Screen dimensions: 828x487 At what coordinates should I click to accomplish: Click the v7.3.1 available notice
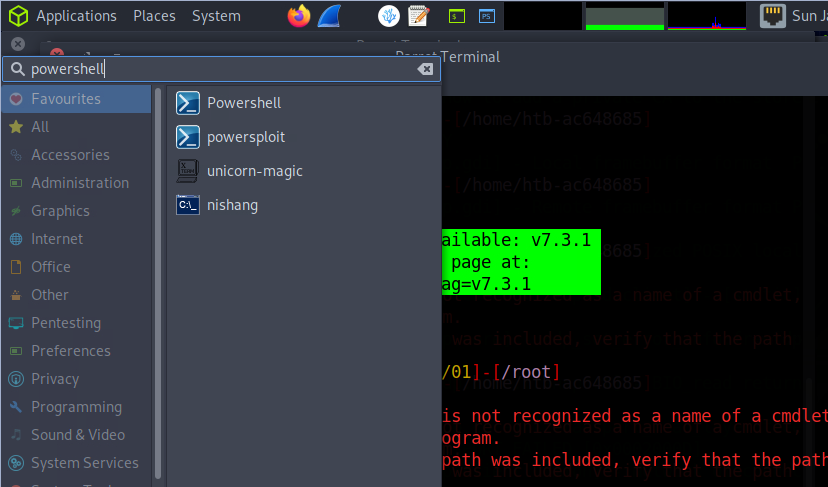pos(521,262)
